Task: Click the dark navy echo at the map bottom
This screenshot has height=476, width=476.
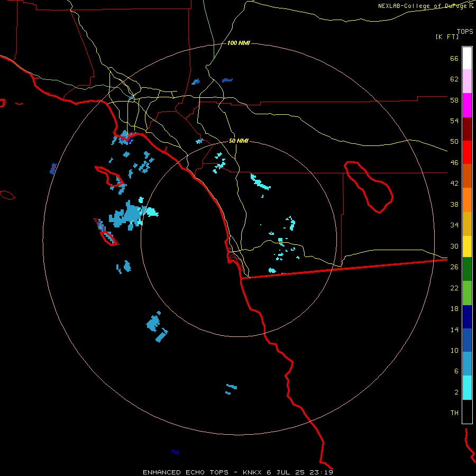Action: [176, 452]
